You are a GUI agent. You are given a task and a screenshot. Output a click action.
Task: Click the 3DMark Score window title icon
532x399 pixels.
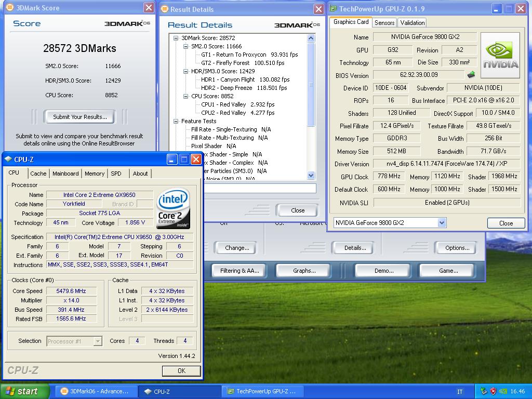pos(10,7)
